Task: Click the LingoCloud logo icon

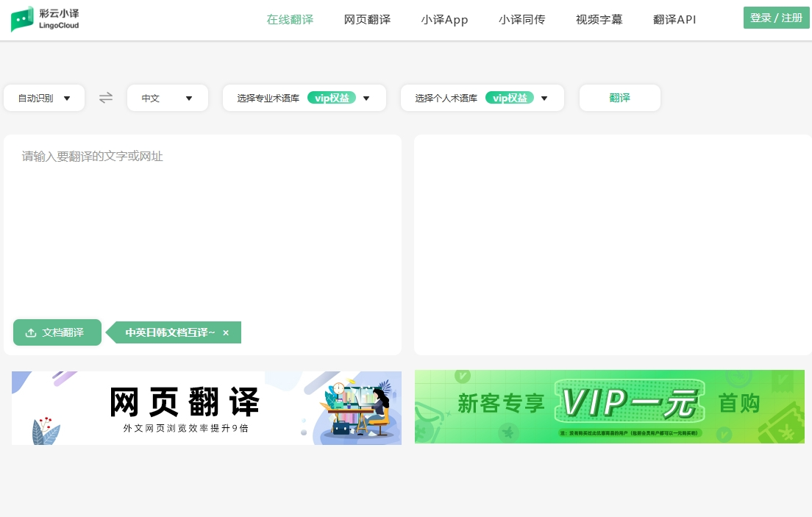Action: coord(22,19)
